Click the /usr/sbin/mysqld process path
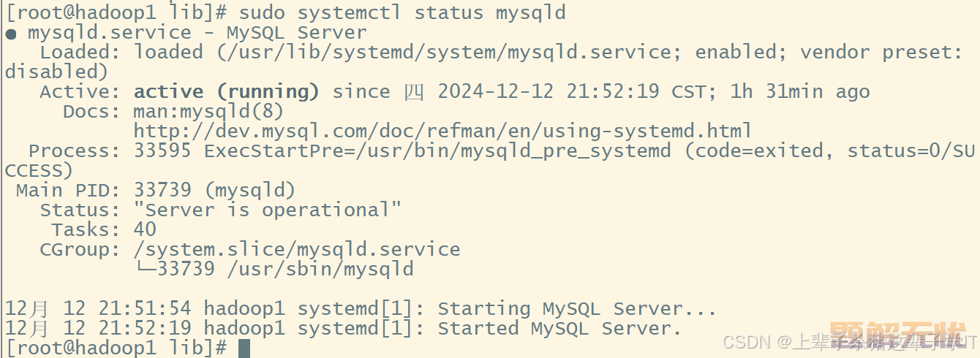This screenshot has width=980, height=358. click(x=320, y=270)
